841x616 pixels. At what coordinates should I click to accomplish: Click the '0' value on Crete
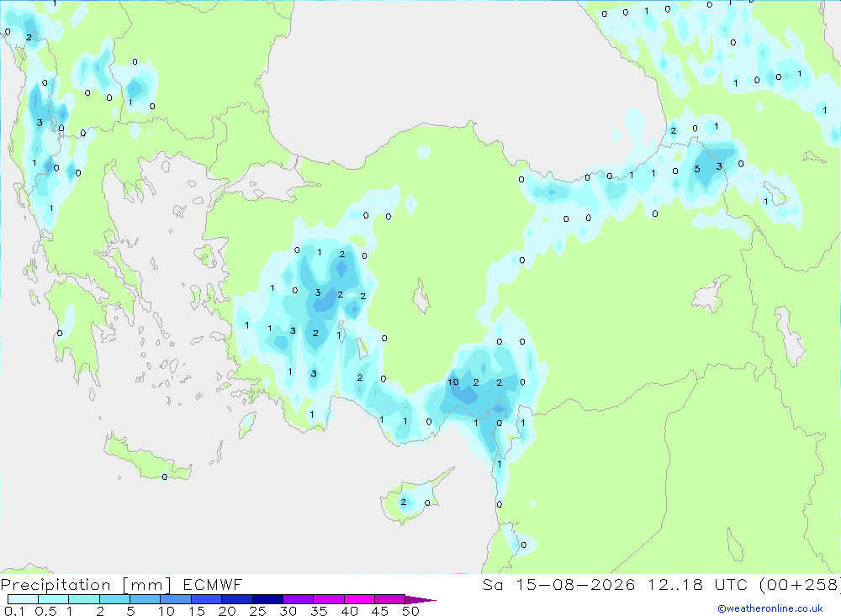(165, 476)
